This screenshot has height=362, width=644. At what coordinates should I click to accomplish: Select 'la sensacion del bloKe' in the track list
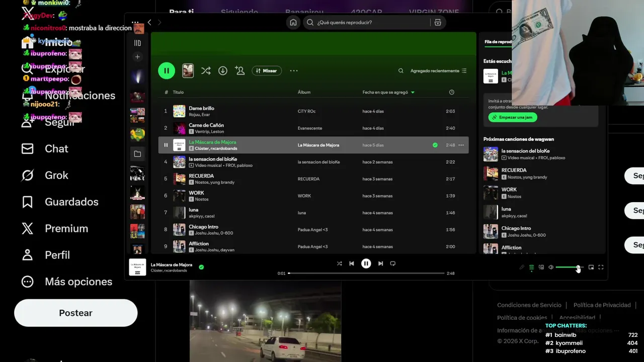pos(313,162)
